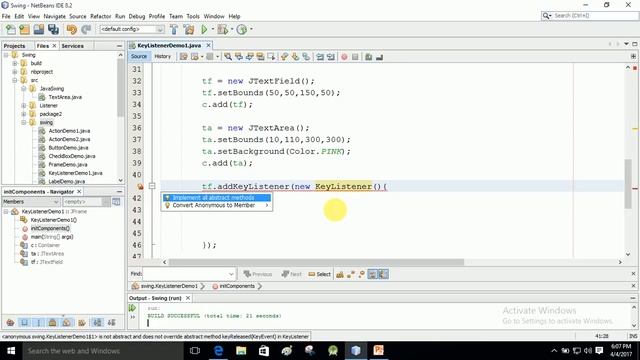Open PowerPoint from the taskbar
Viewport: 640px width, 360px height.
click(x=378, y=351)
